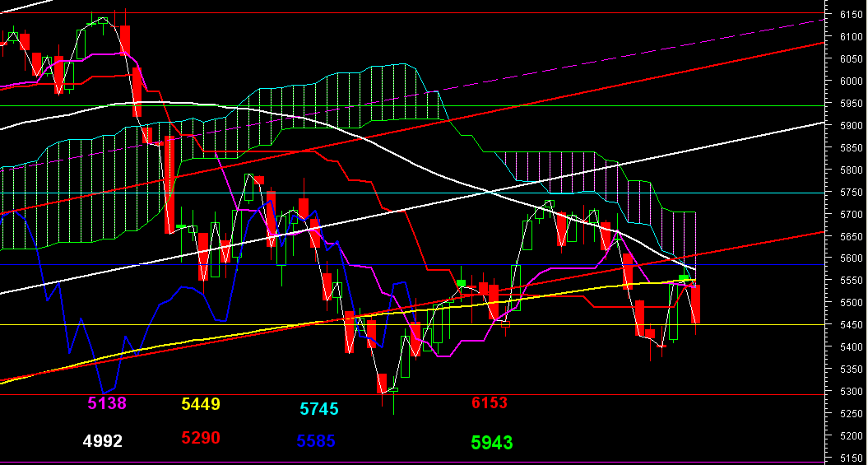Click the 5150 price axis tick
Screen dimensions: 868x465
852,458
